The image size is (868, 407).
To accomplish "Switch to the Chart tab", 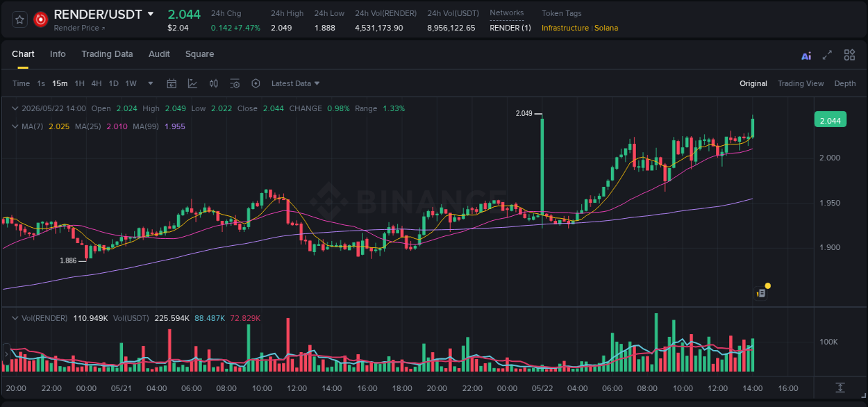I will click(x=23, y=54).
